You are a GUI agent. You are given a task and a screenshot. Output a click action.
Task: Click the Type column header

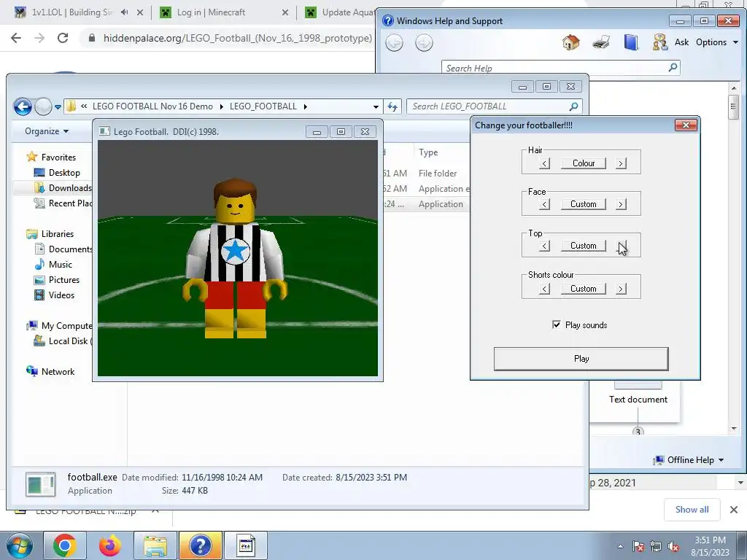[428, 152]
